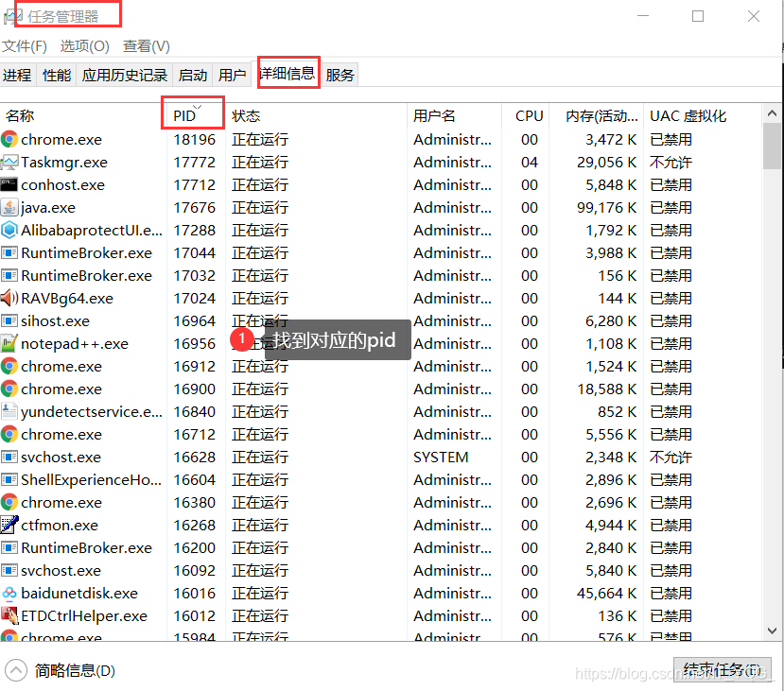Select the CPU value 04
Image resolution: width=784 pixels, height=691 pixels.
coord(529,162)
